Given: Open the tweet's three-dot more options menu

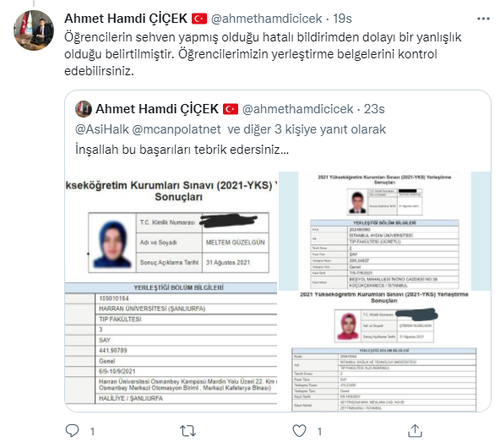Looking at the screenshot, I should pos(483,19).
